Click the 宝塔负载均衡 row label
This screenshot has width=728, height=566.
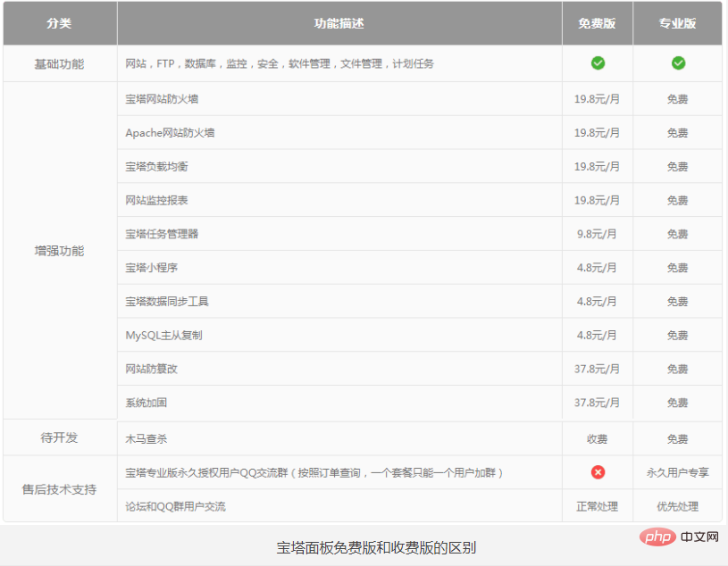[156, 167]
